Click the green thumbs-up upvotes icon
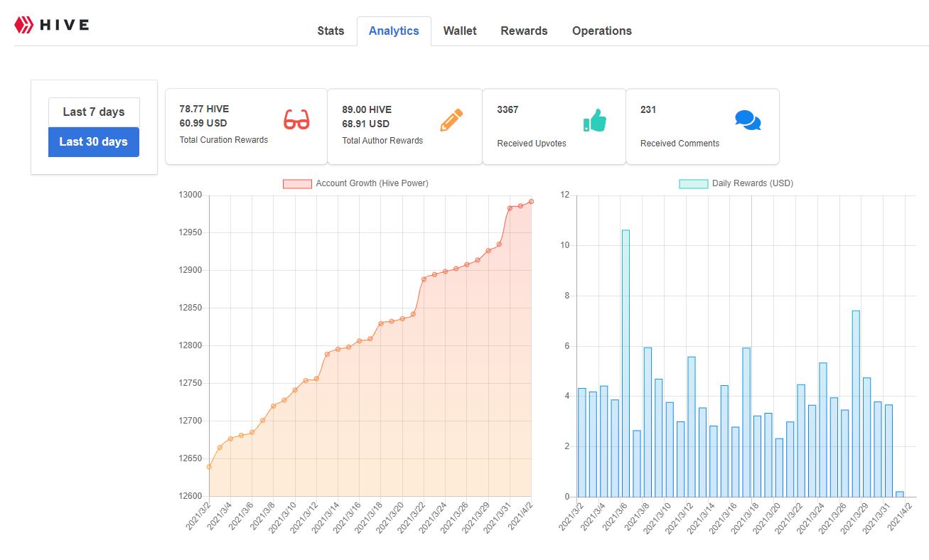This screenshot has width=929, height=560. point(594,120)
